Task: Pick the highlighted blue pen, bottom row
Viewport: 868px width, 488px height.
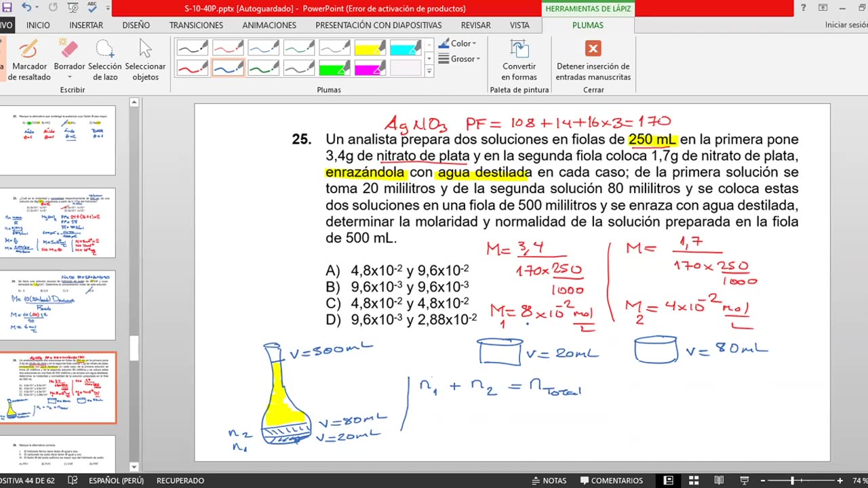Action: 227,68
